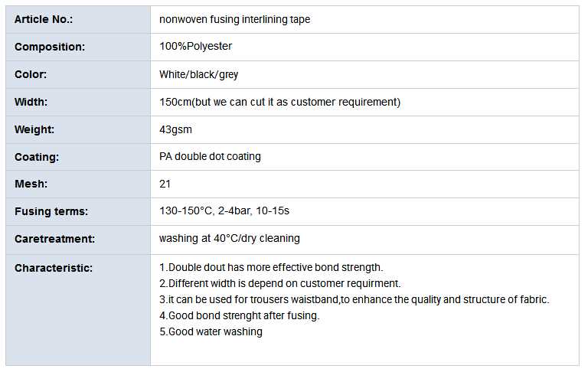588x372 pixels.
Task: Click the Article No. label cell
Action: (x=42, y=19)
